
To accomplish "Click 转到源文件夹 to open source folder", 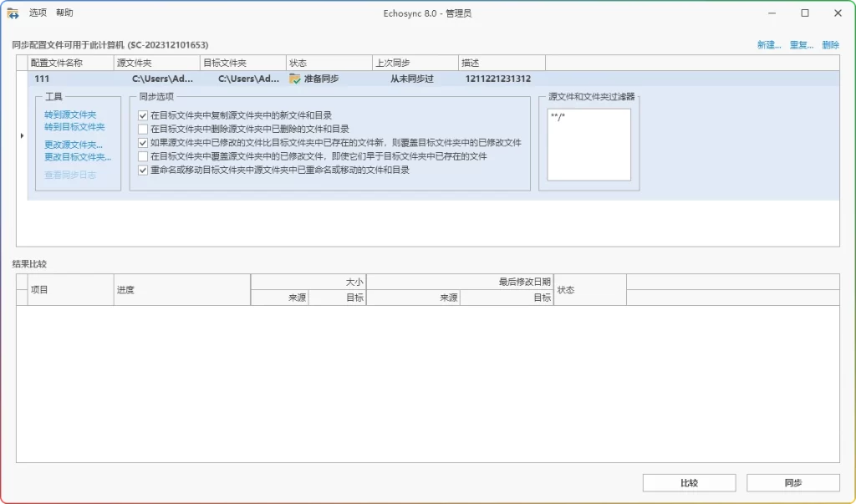I will tap(71, 114).
